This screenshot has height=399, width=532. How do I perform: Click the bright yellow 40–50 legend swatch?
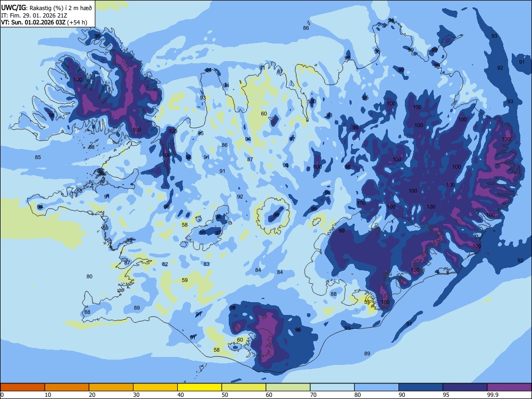click(199, 387)
